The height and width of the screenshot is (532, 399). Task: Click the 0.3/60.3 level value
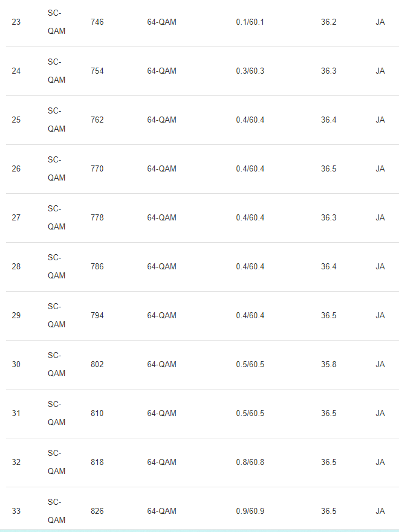(250, 71)
